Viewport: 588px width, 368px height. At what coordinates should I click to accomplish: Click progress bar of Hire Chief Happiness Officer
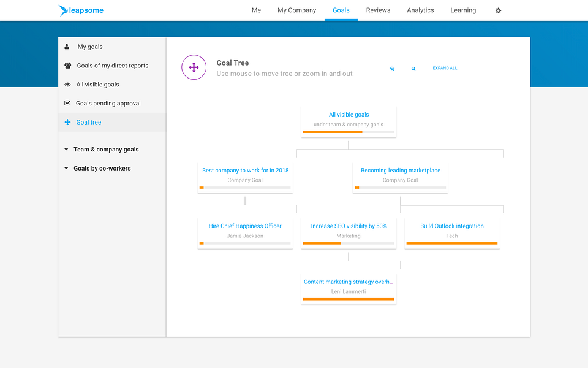245,243
